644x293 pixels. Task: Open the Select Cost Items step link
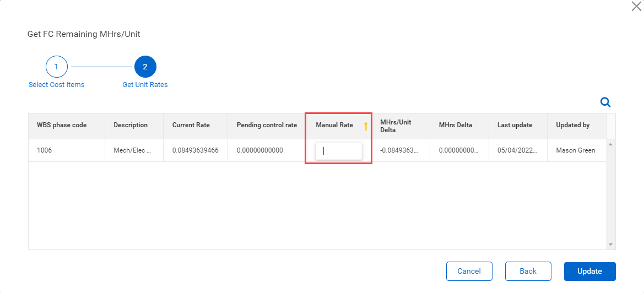[56, 85]
